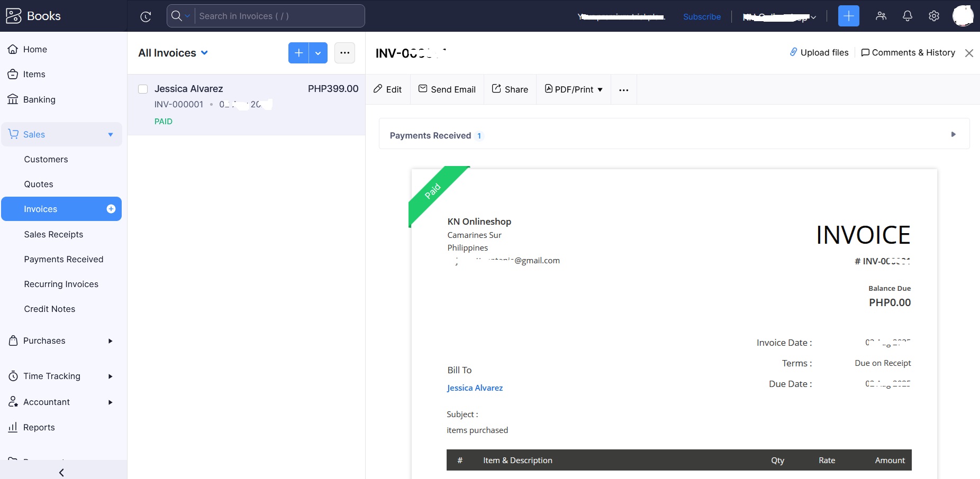
Task: Click the Search in Invoices field
Action: 279,16
